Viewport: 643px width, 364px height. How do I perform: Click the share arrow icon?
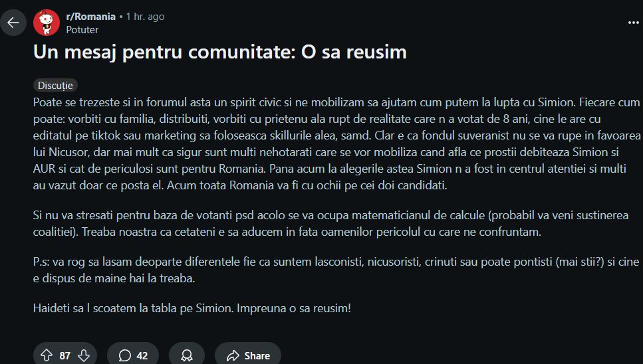click(x=232, y=355)
